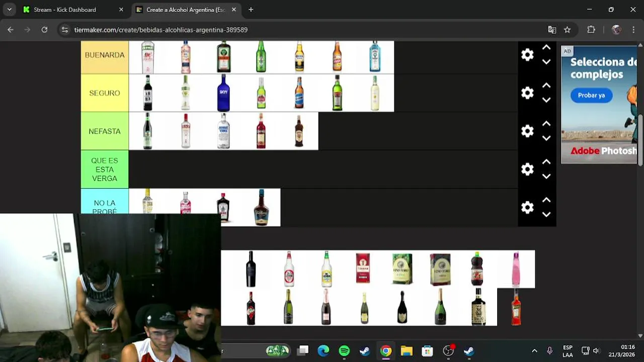The width and height of the screenshot is (644, 362).
Task: Open Microsoft Store from taskbar
Action: point(427,350)
